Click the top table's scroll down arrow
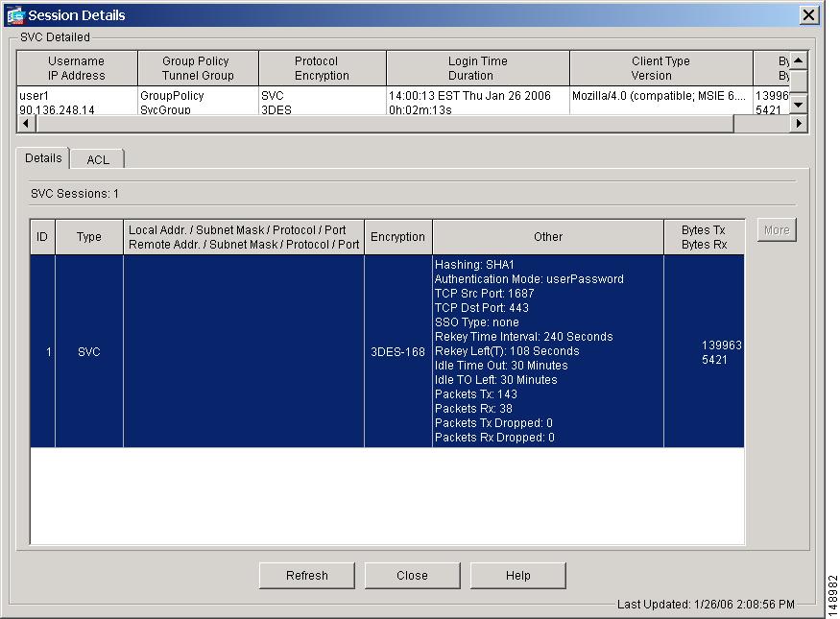This screenshot has width=840, height=619. (x=799, y=105)
